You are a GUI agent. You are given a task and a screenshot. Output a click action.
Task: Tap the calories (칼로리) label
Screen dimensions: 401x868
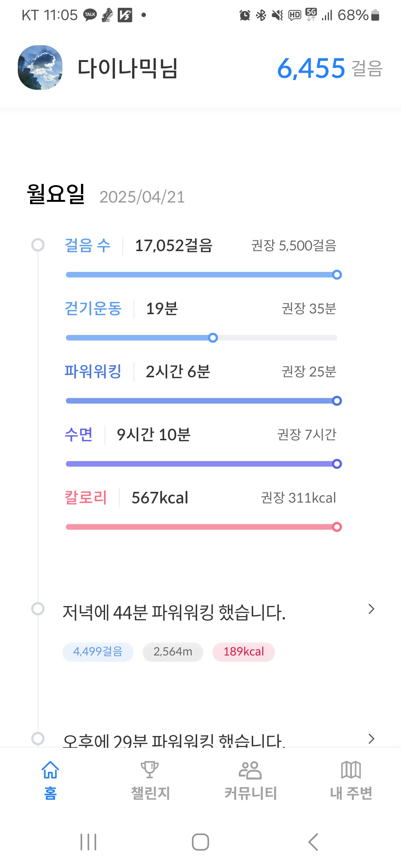click(86, 497)
